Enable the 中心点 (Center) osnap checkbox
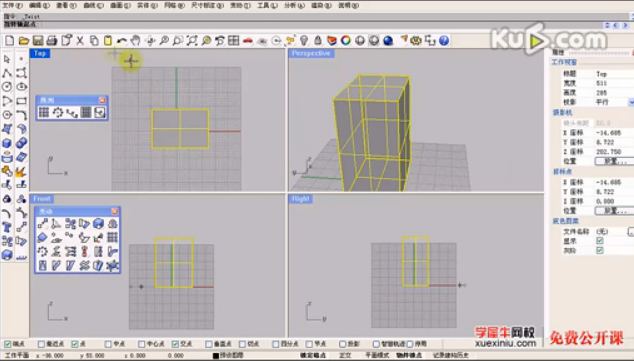Image resolution: width=634 pixels, height=361 pixels. (x=142, y=344)
